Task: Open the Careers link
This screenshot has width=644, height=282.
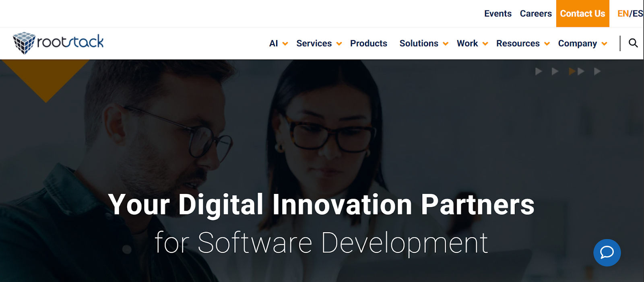Action: (x=535, y=14)
